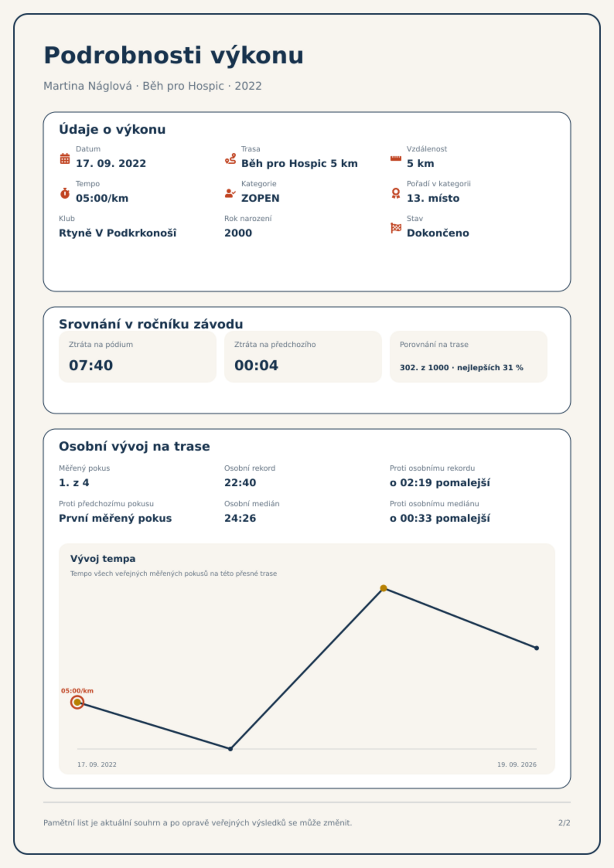Click the person-check icon next to Kategorie
Viewport: 614px width, 868px height.
230,193
